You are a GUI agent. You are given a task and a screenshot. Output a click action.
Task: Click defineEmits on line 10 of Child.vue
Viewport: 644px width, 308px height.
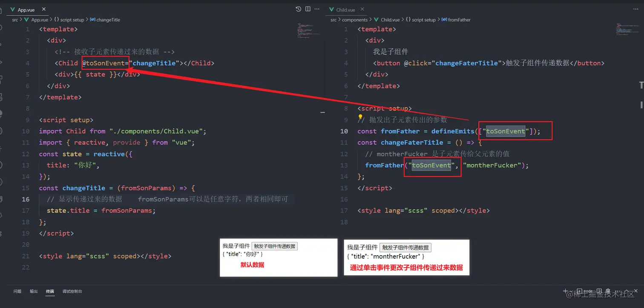point(453,131)
